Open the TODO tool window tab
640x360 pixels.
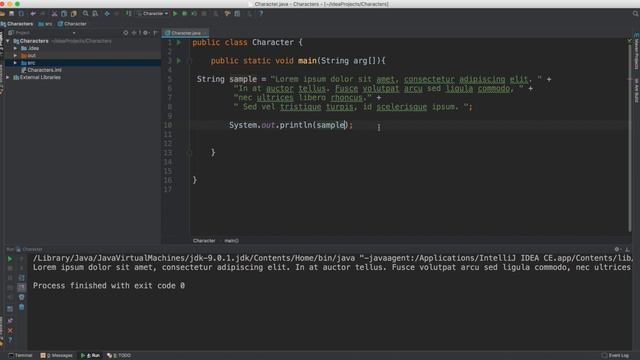(119, 356)
